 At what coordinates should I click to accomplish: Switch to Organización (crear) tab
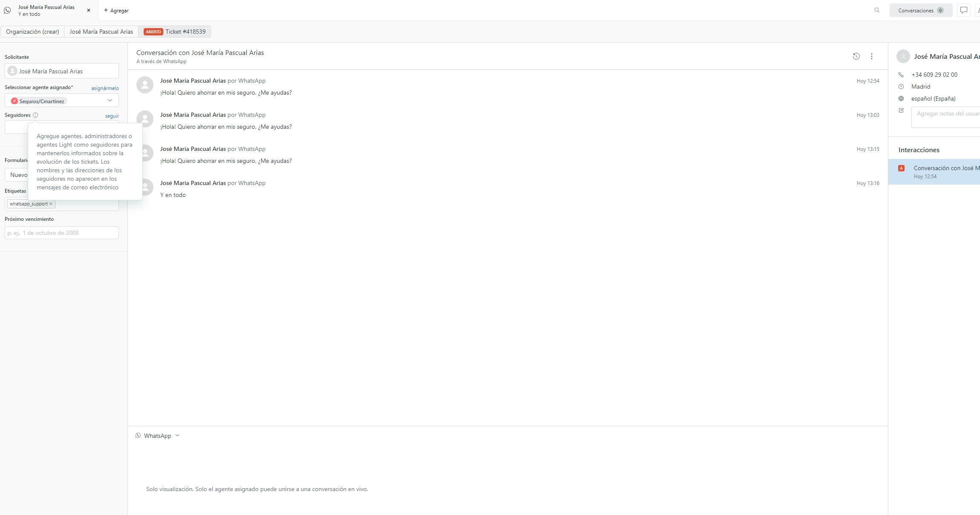pyautogui.click(x=32, y=32)
